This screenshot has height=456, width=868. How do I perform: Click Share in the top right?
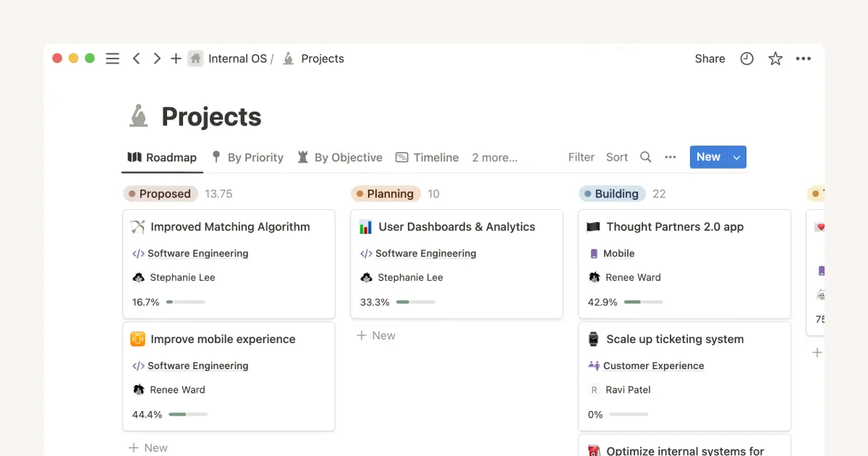709,59
